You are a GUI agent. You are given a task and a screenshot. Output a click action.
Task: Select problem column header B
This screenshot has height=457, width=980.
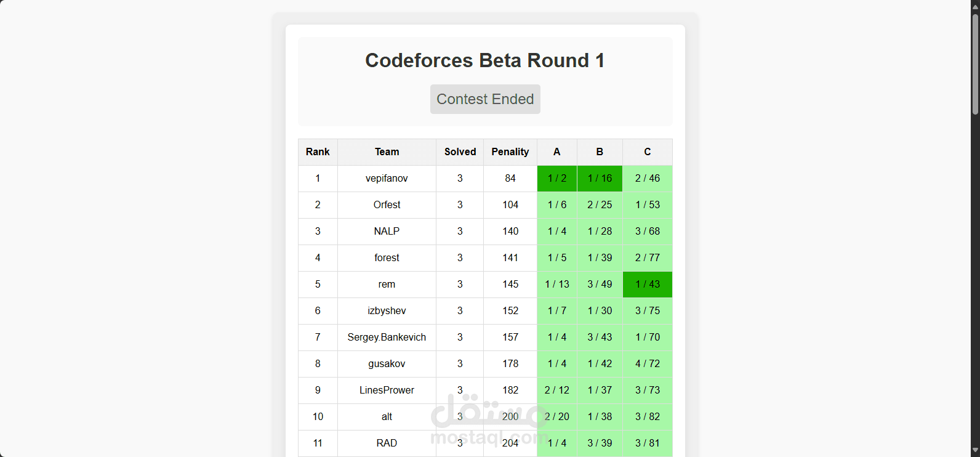point(599,152)
